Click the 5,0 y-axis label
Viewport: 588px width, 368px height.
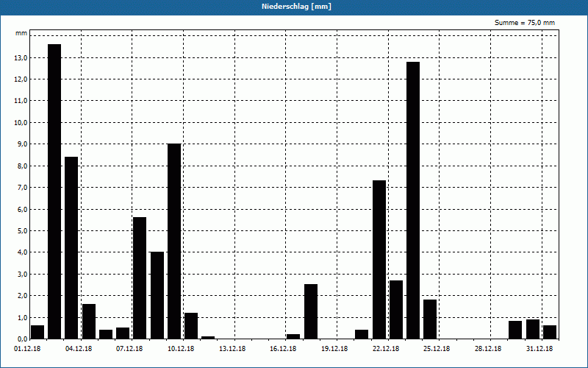click(22, 230)
